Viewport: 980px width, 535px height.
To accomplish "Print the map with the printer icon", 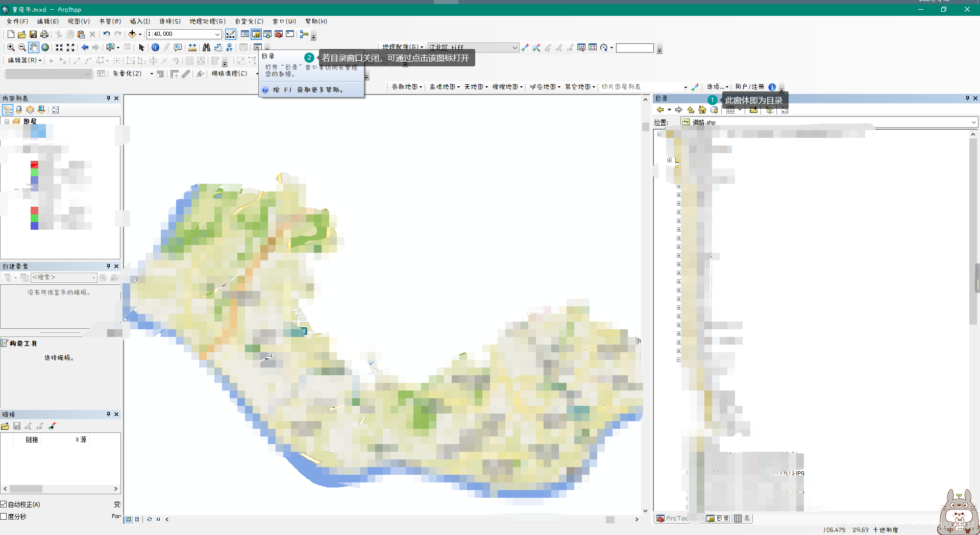I will coord(44,34).
